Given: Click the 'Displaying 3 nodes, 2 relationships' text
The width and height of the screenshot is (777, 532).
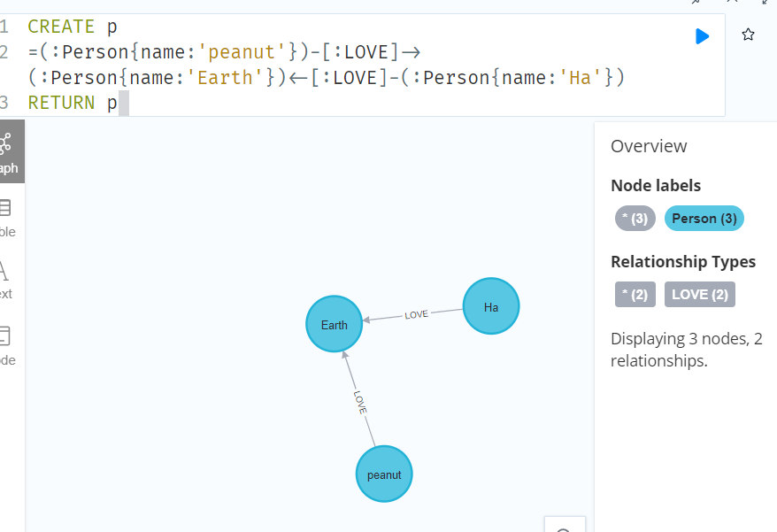Looking at the screenshot, I should point(687,350).
